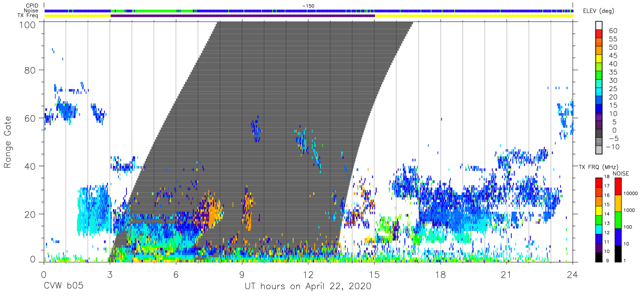Click the 35 label on elevation colorbar

613,72
